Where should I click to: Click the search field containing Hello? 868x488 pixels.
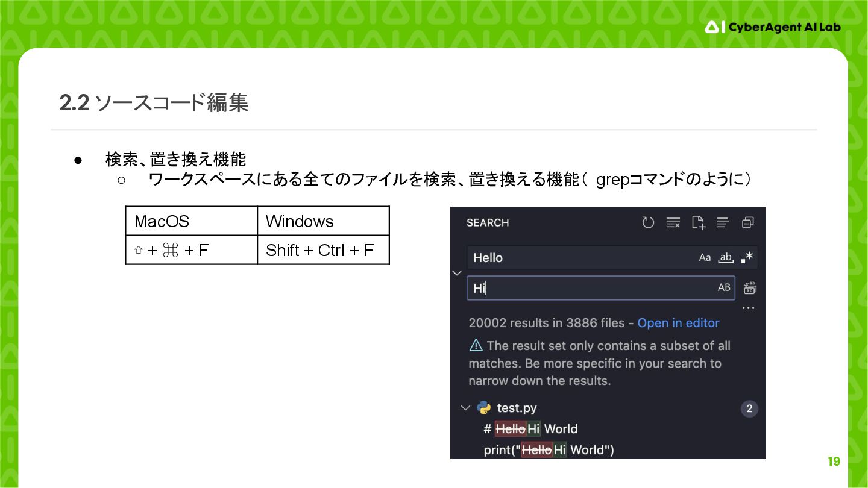(612, 258)
